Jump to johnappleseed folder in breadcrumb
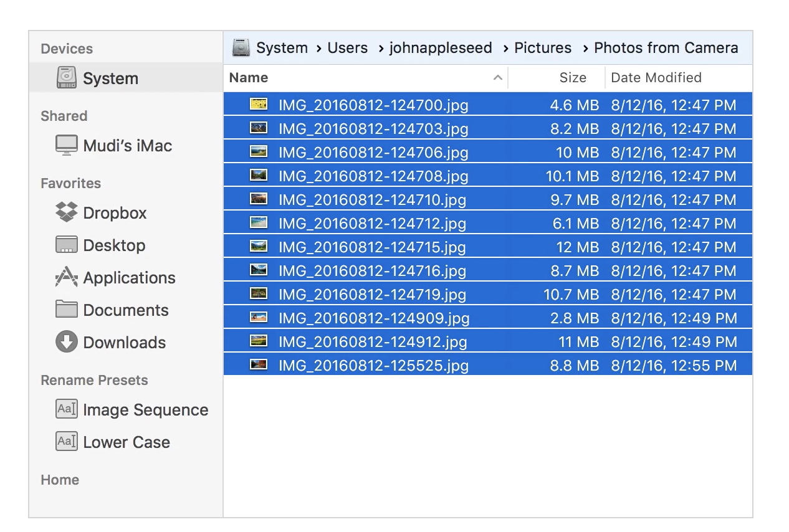This screenshot has width=789, height=532. tap(440, 48)
